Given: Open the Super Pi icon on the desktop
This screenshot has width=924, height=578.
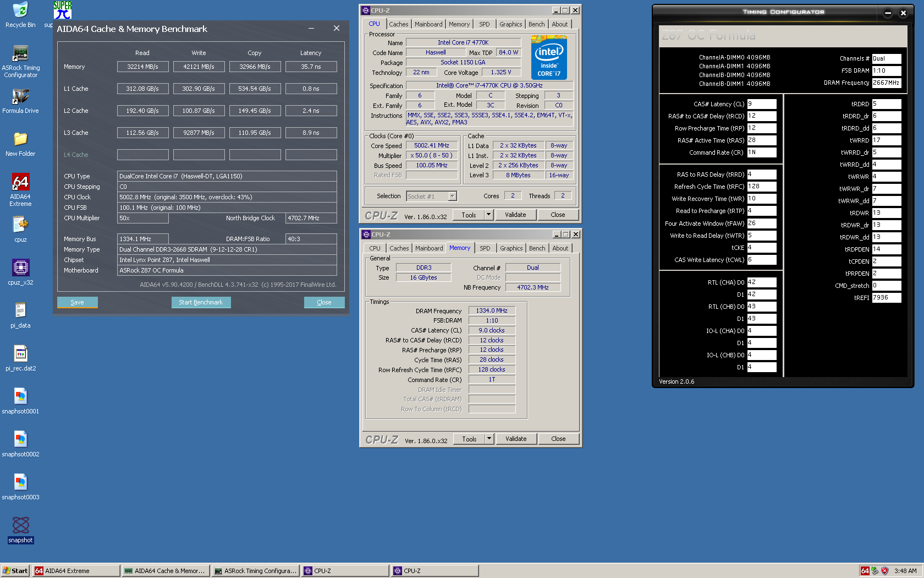Looking at the screenshot, I should pos(62,10).
